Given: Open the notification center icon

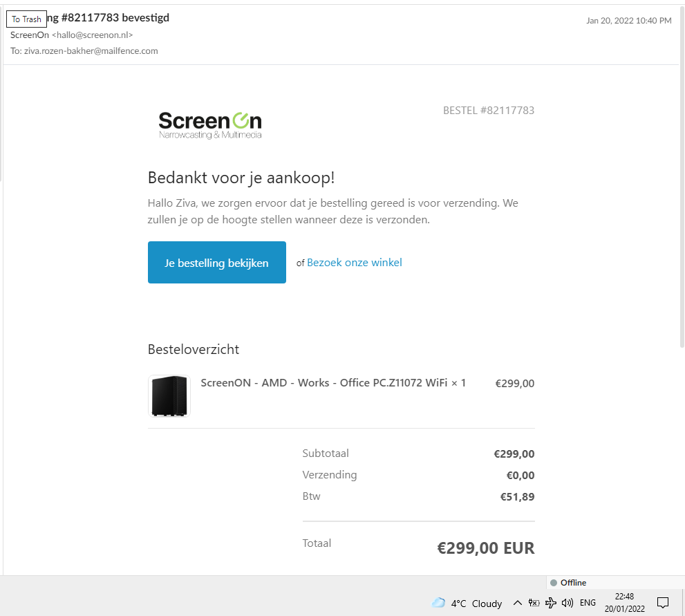Looking at the screenshot, I should pos(663,603).
